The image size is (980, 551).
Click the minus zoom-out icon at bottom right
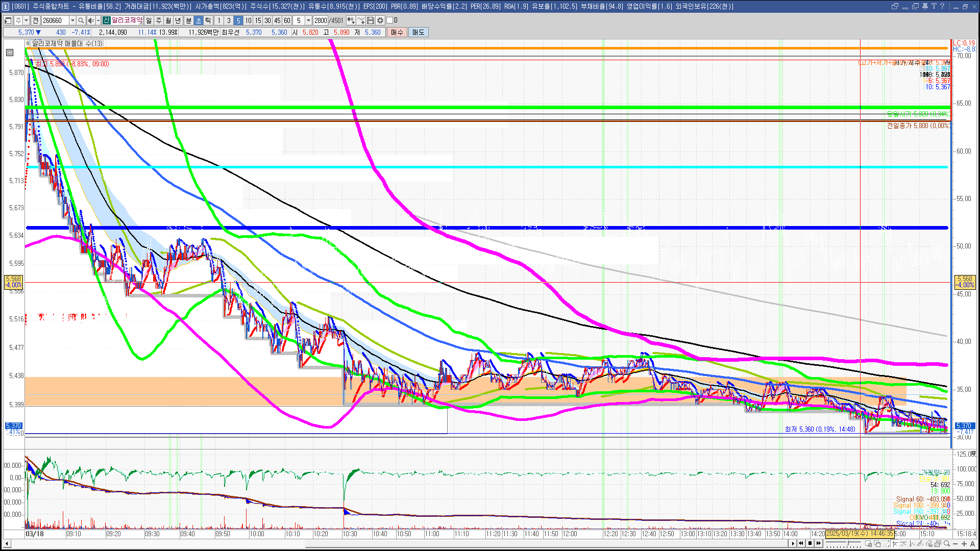coord(955,544)
